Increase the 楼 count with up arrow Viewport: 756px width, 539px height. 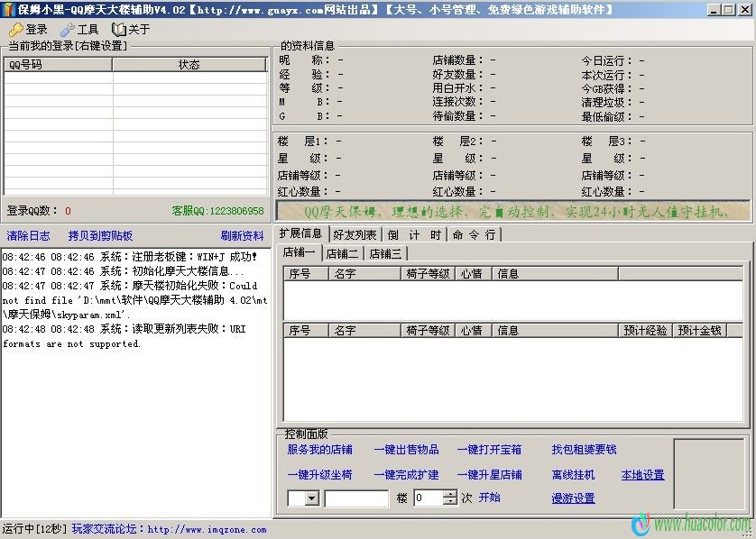coord(449,494)
